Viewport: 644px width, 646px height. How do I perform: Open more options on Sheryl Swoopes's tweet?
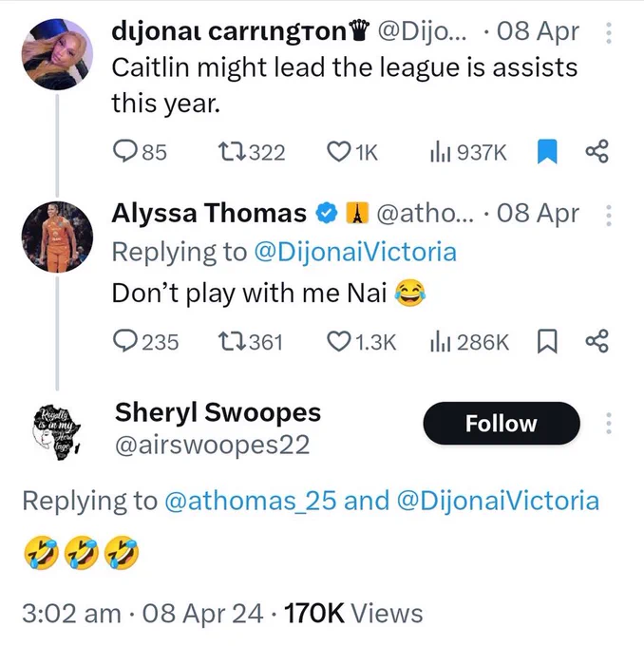tap(609, 423)
